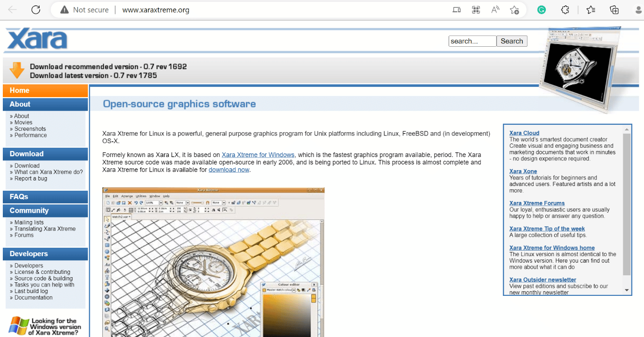Click the links panel scroll down arrow
This screenshot has width=644, height=337.
(627, 290)
